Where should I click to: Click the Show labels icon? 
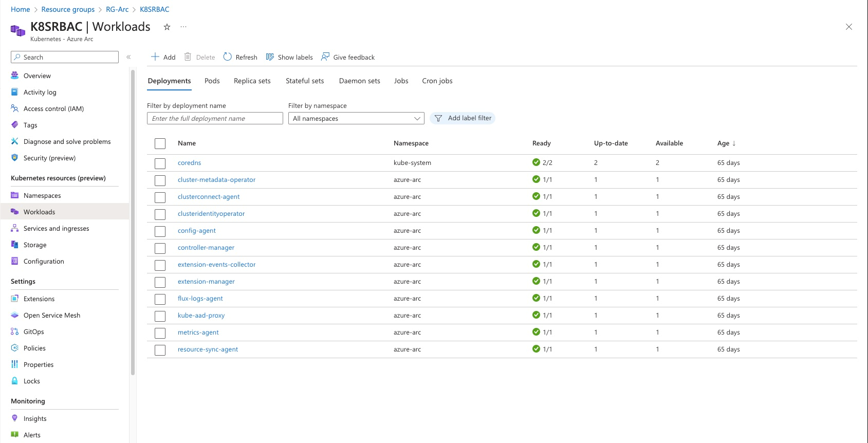click(x=270, y=57)
